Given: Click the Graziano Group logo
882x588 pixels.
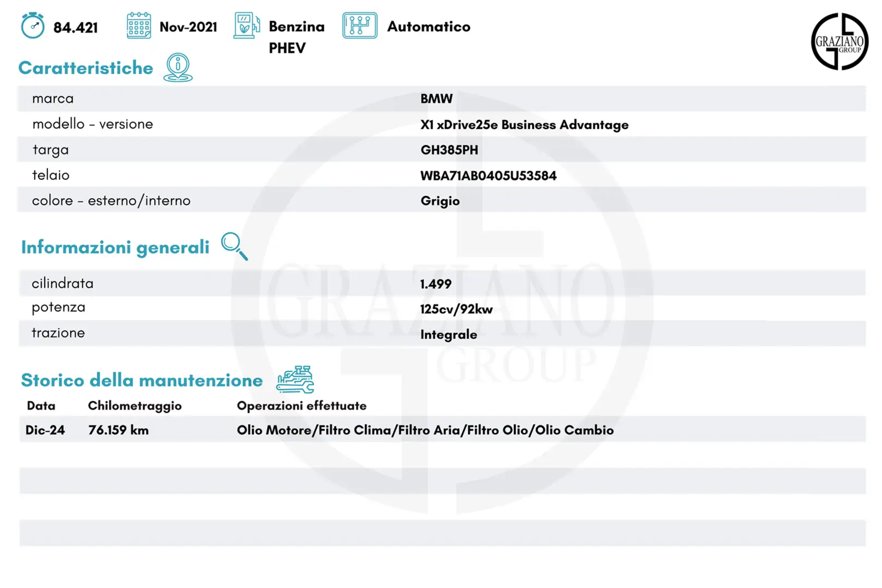Looking at the screenshot, I should tap(839, 42).
